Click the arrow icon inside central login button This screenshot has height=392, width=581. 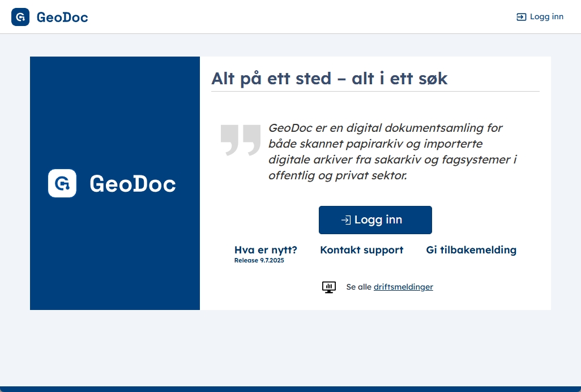[x=345, y=220]
